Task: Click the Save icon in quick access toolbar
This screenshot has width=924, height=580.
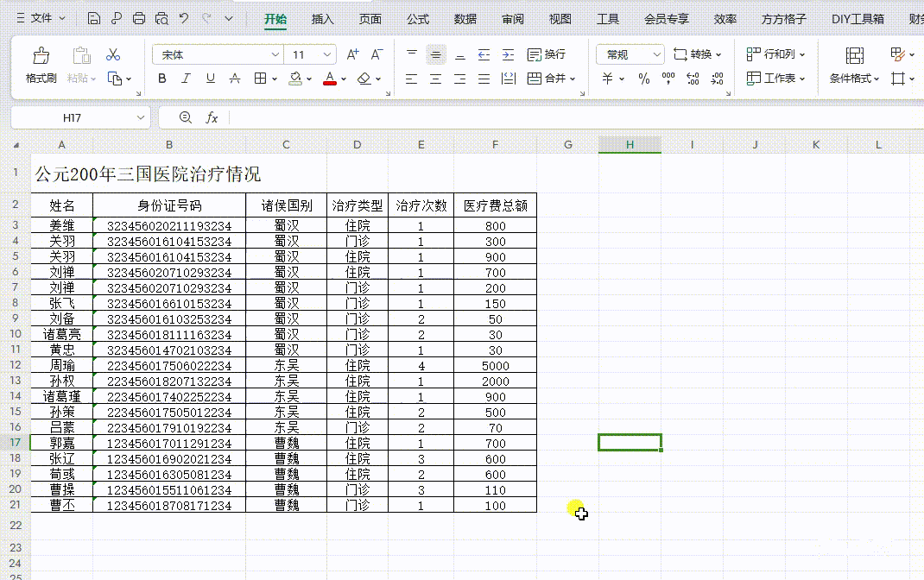Action: (x=94, y=18)
